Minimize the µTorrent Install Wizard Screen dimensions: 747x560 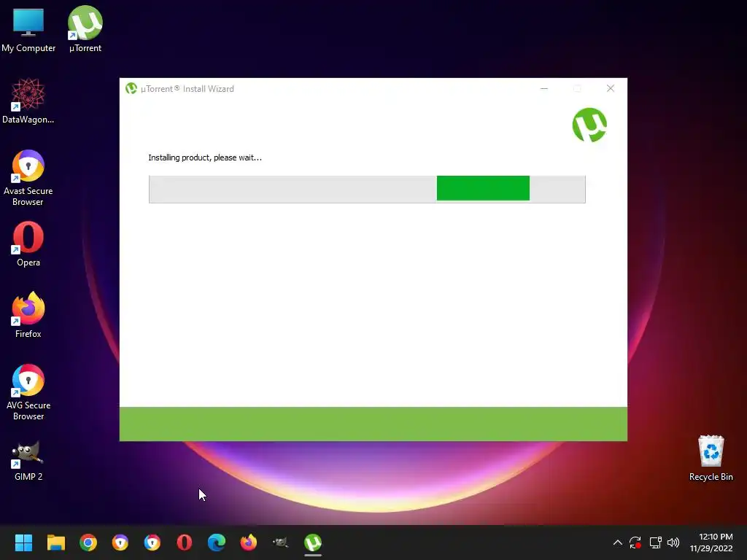544,88
